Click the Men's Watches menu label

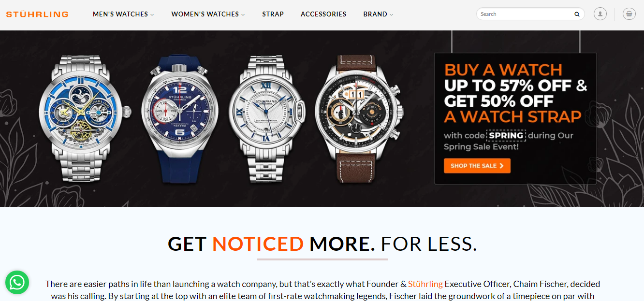point(120,14)
